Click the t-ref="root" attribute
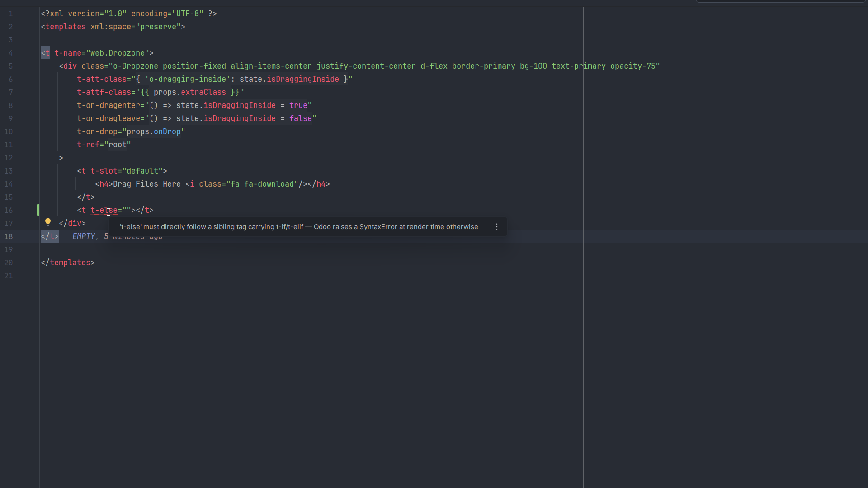 [x=104, y=145]
